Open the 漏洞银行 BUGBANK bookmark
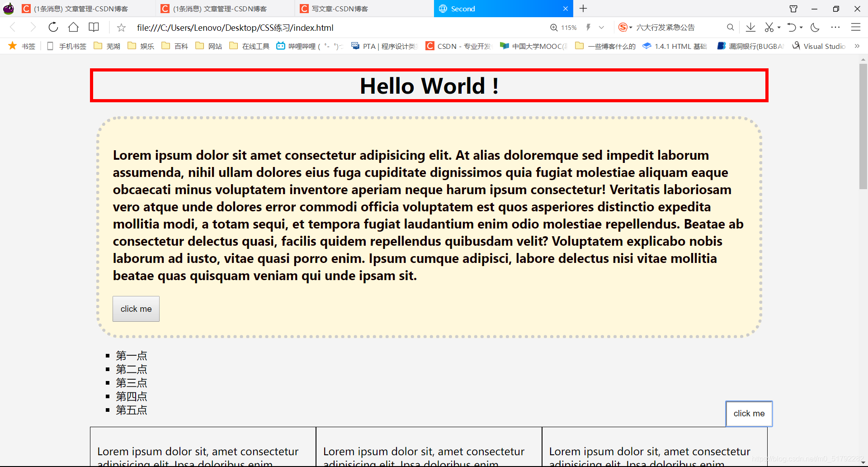The height and width of the screenshot is (467, 868). point(750,46)
